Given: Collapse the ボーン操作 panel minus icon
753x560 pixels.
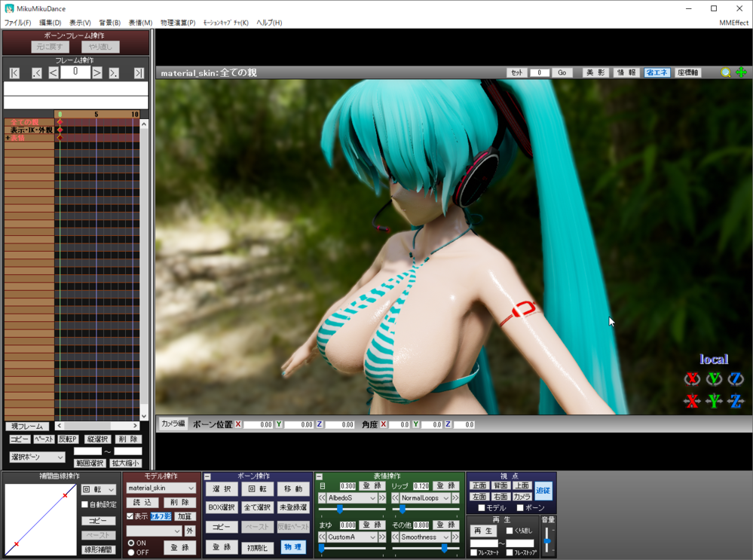Looking at the screenshot, I should (207, 477).
